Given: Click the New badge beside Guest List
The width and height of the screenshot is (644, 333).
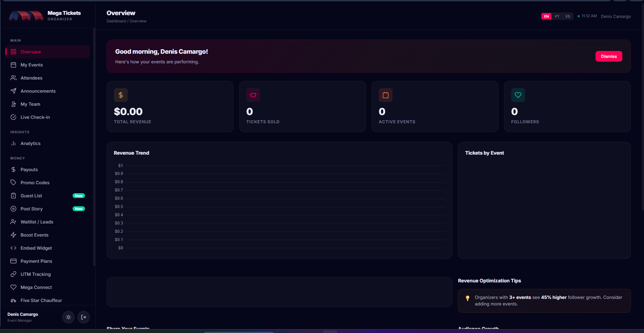Looking at the screenshot, I should pos(79,196).
